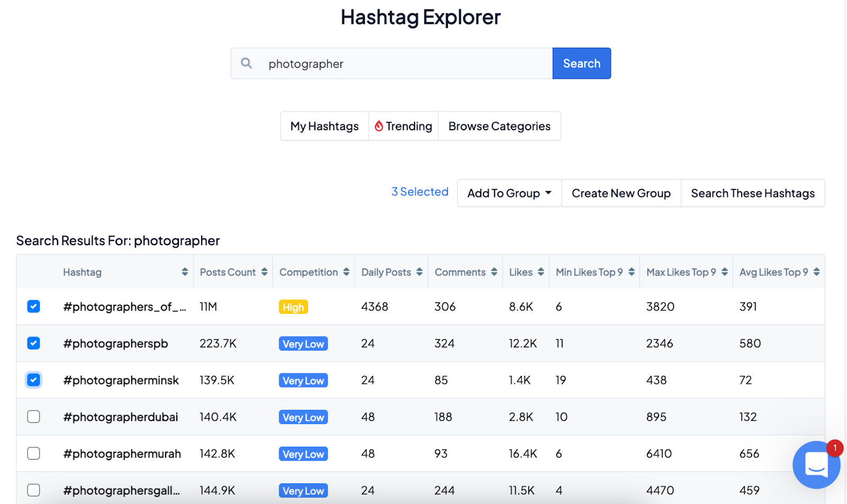Check the #photographerdubai row checkbox

pyautogui.click(x=33, y=417)
